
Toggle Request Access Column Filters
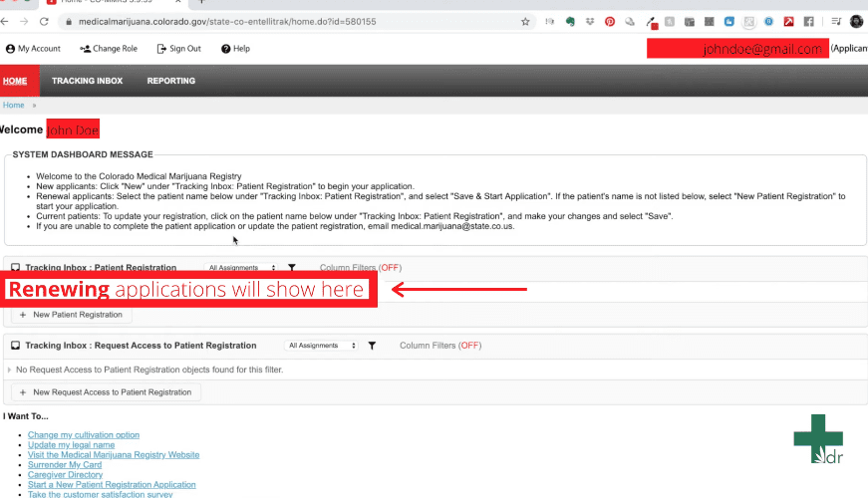click(440, 346)
